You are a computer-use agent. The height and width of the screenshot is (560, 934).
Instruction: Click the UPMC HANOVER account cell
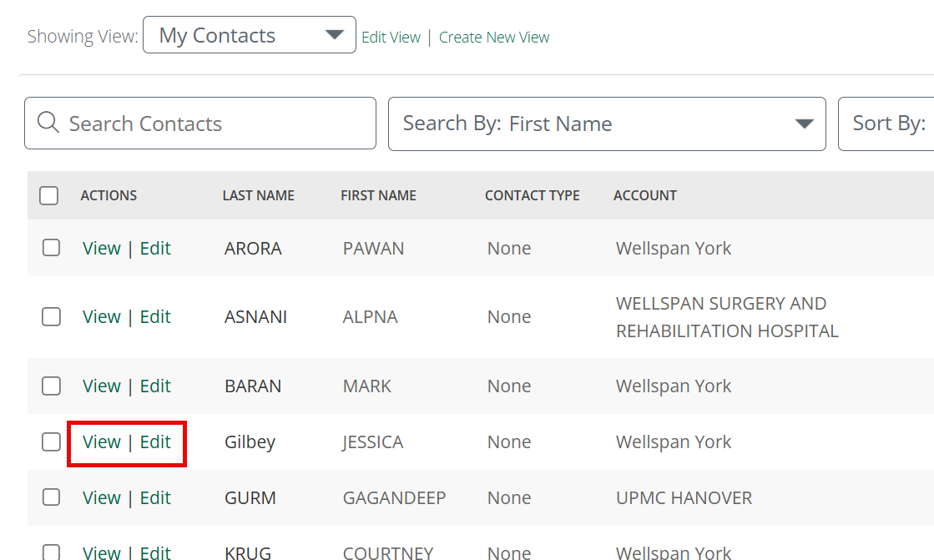684,497
